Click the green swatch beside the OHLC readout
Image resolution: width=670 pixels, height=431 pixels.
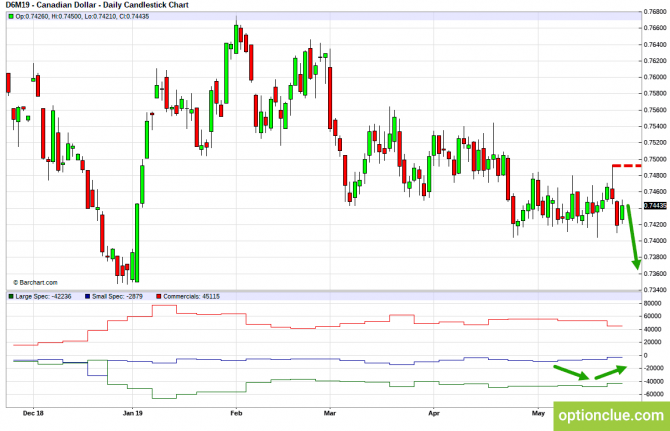click(x=11, y=17)
